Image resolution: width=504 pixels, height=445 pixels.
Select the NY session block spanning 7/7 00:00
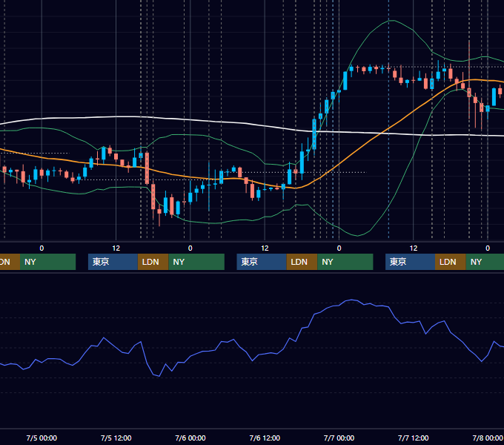click(345, 262)
